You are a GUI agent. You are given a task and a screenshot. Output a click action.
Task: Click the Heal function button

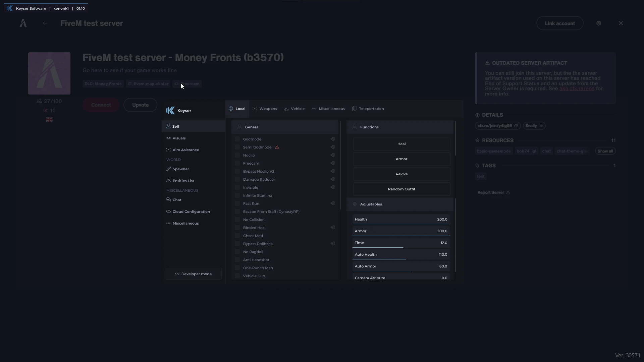click(x=401, y=144)
